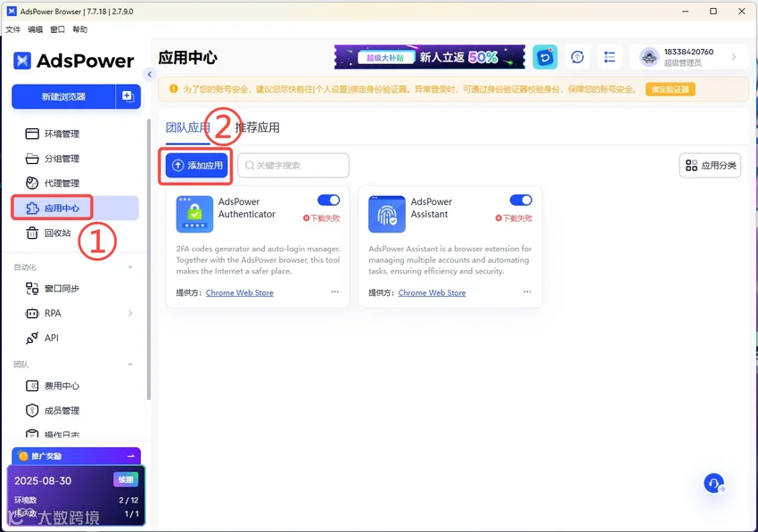Click the 新人立返 50% promo banner

(x=429, y=57)
